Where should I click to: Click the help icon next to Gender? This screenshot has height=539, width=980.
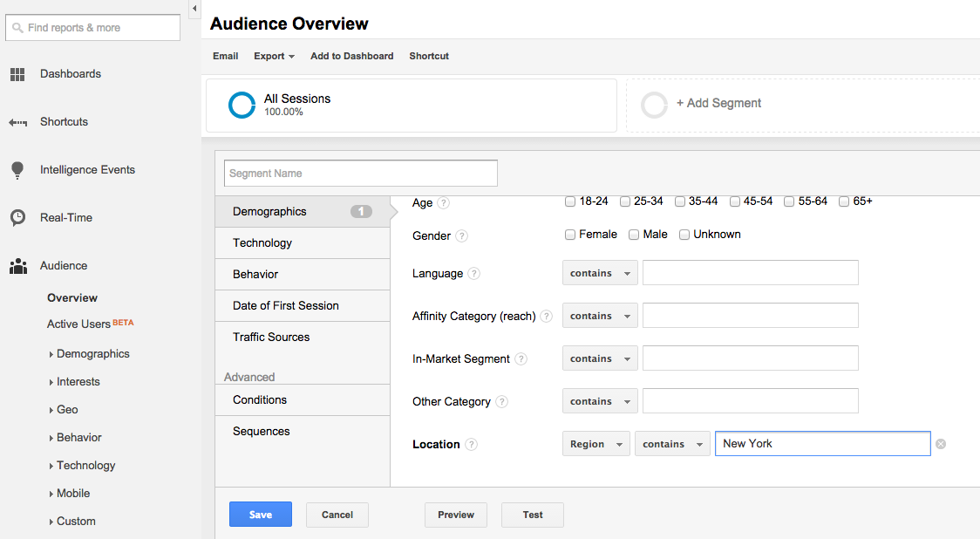461,235
